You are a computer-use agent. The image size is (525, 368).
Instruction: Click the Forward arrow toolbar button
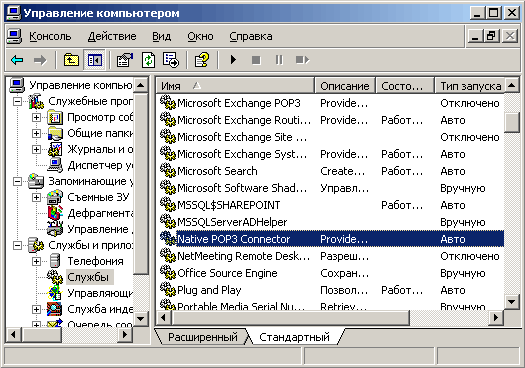(40, 60)
